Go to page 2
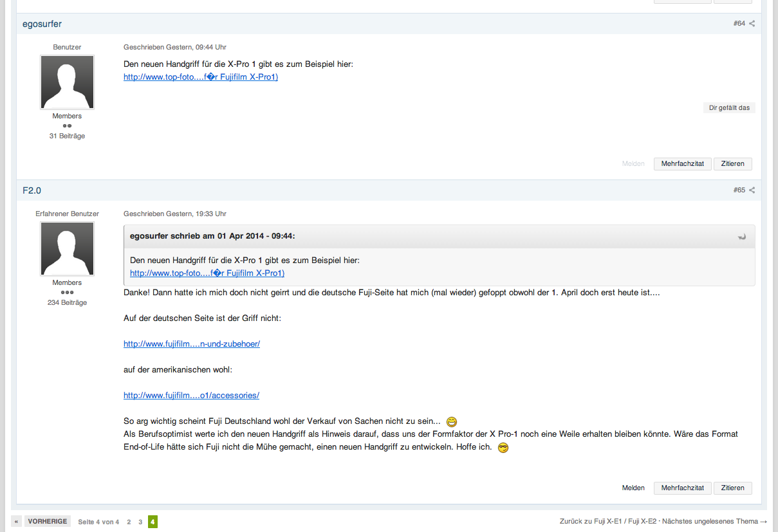This screenshot has width=778, height=532. 129,522
